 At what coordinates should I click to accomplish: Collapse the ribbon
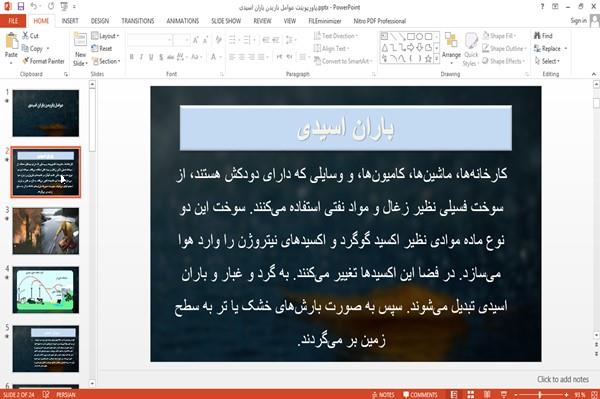593,74
